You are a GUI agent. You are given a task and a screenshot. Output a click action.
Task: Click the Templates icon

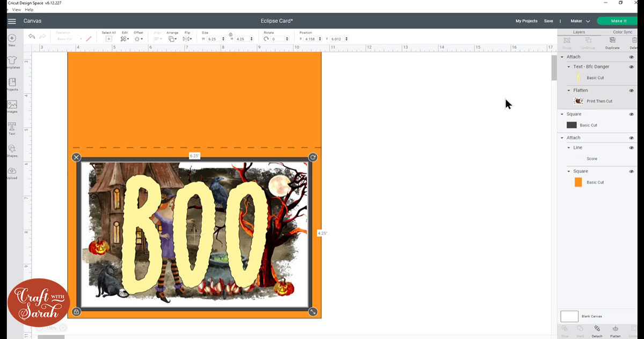point(12,61)
